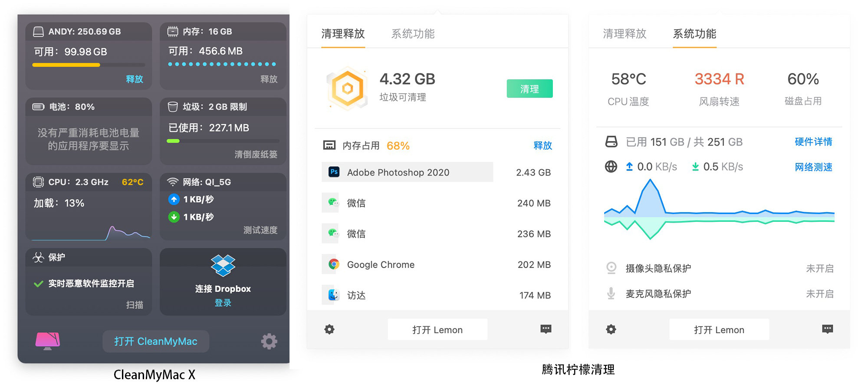
Task: Click the trash bin icon beside 垃圾
Action: tap(173, 107)
